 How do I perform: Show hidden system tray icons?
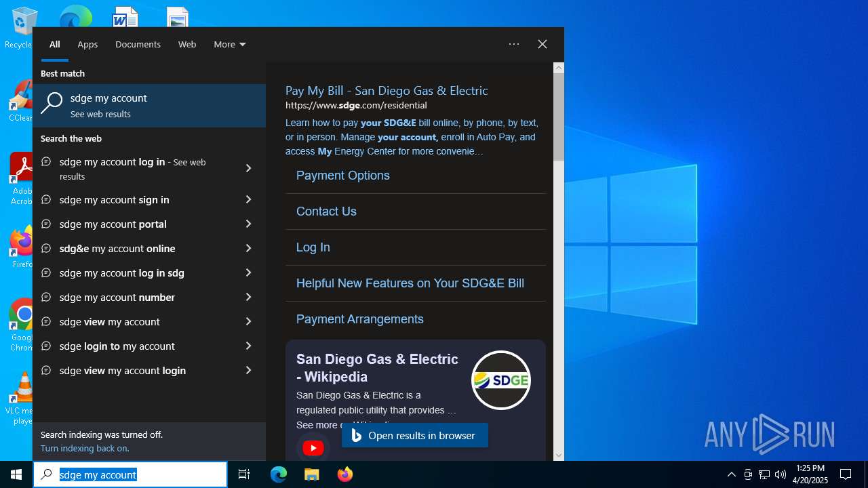click(731, 474)
